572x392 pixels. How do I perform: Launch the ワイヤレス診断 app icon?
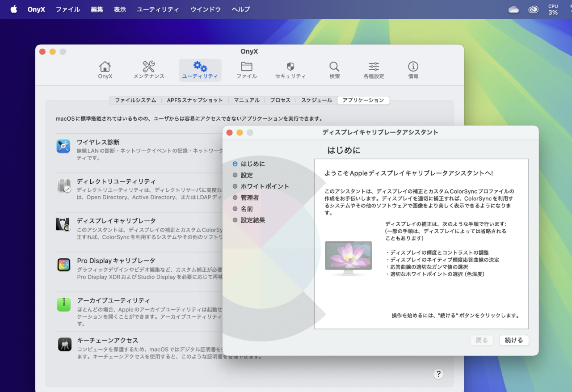pyautogui.click(x=63, y=146)
